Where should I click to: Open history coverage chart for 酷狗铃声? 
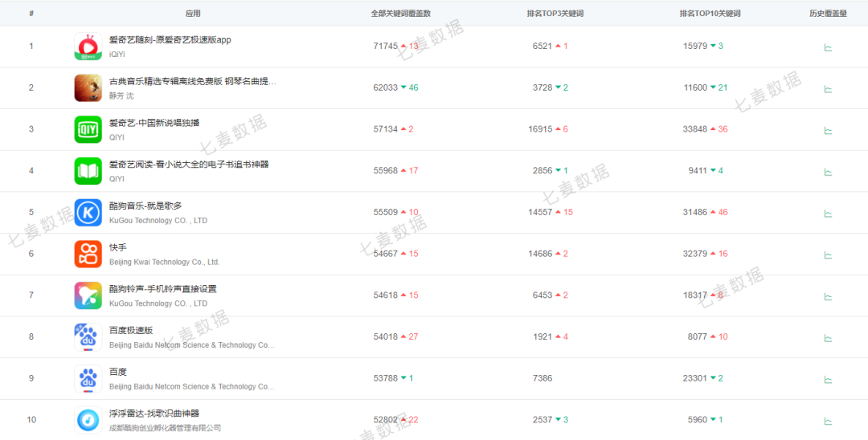coord(828,296)
